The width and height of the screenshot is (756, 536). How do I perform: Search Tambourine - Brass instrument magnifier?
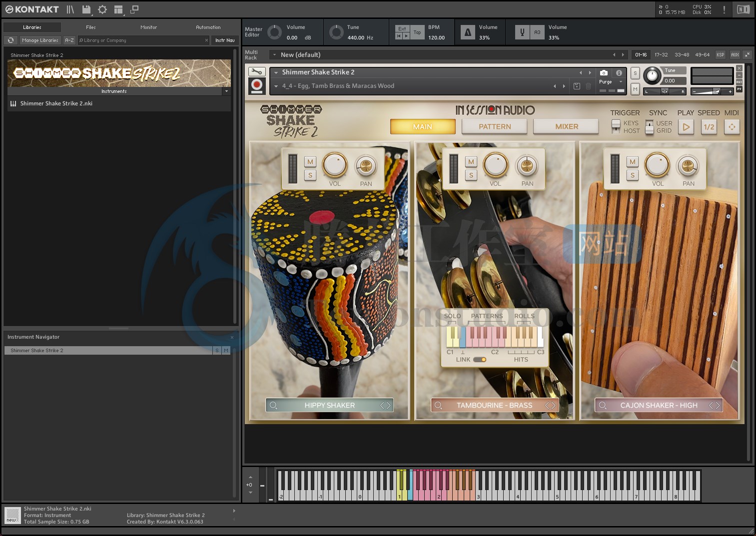coord(438,405)
